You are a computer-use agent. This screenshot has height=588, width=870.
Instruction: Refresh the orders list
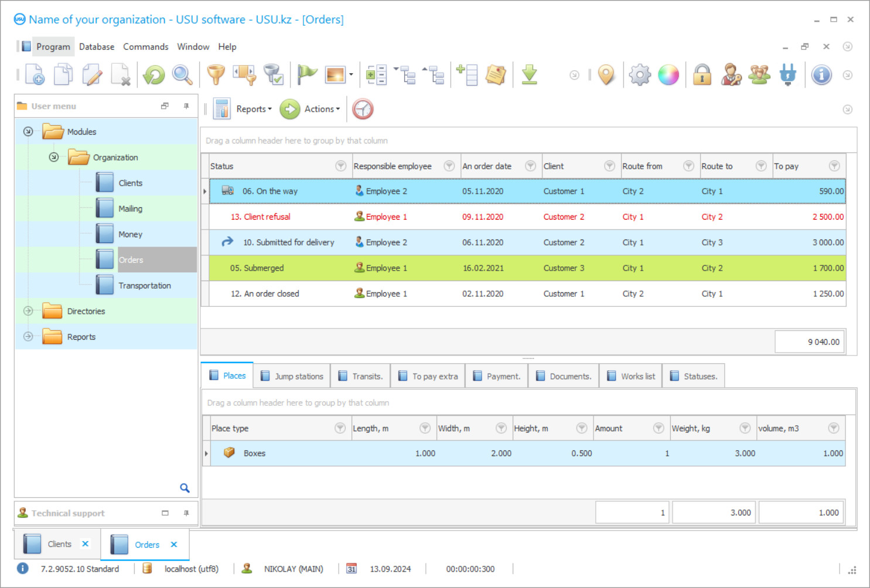point(153,74)
